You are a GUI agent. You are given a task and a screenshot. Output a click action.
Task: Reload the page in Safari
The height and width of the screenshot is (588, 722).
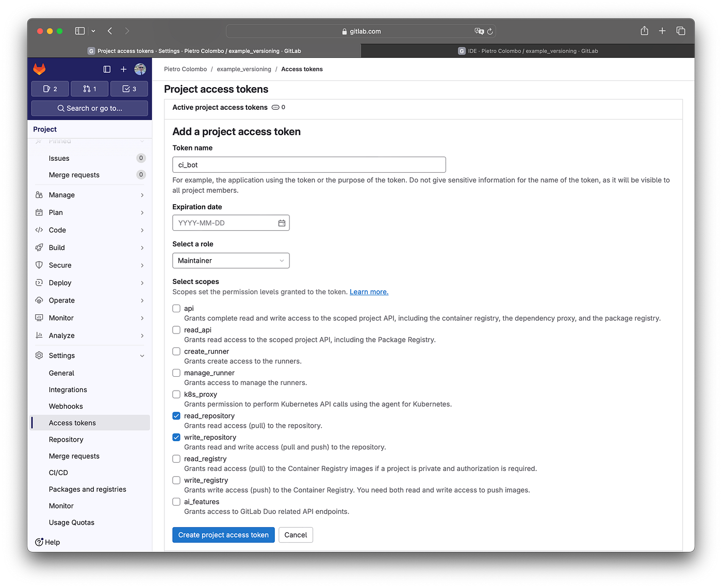tap(490, 31)
